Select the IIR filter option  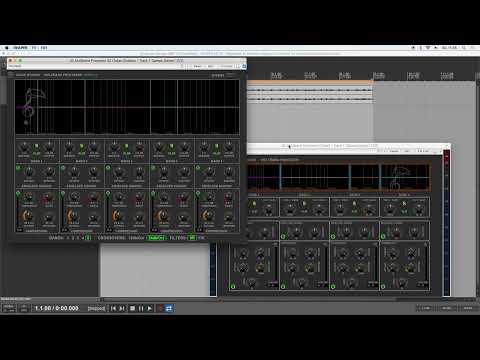pyautogui.click(x=192, y=238)
